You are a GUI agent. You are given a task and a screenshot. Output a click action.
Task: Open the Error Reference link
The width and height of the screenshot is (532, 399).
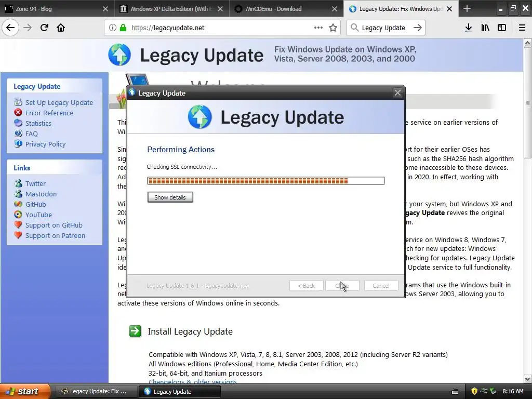point(49,113)
